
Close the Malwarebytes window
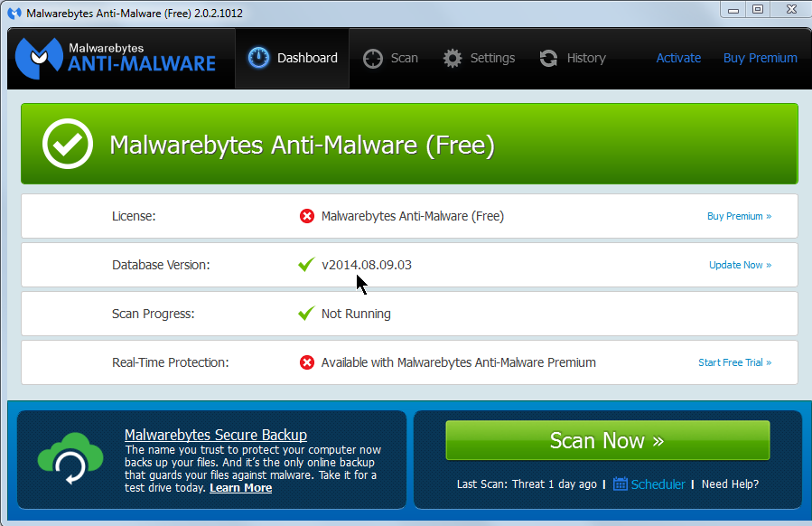[791, 9]
